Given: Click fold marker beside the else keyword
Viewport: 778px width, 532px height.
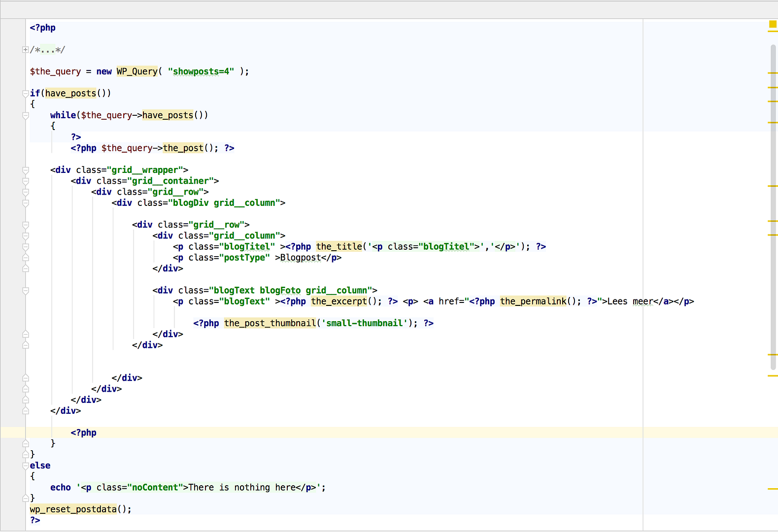Looking at the screenshot, I should point(25,465).
